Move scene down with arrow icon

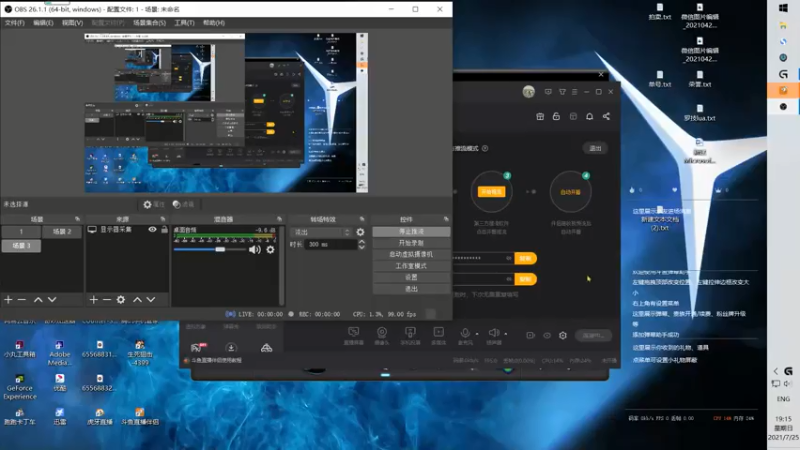(x=52, y=299)
